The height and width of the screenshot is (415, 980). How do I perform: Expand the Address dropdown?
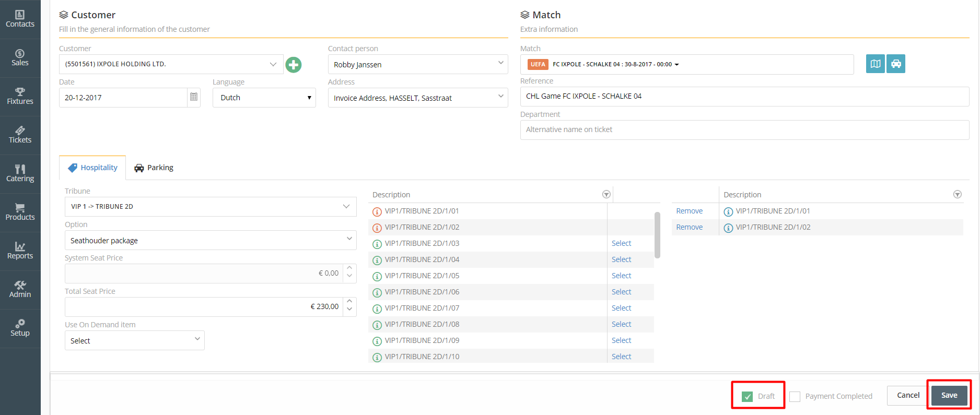point(418,98)
